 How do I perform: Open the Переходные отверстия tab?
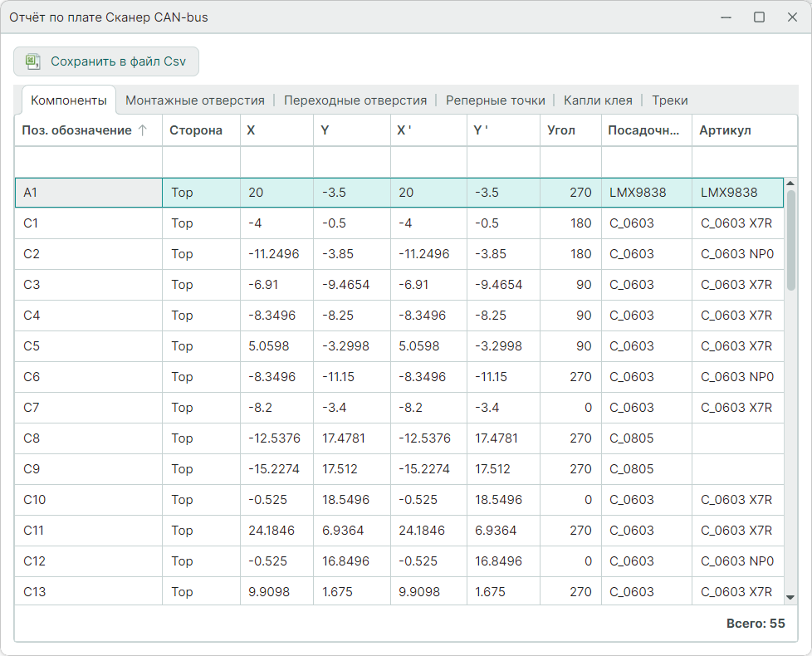(355, 100)
